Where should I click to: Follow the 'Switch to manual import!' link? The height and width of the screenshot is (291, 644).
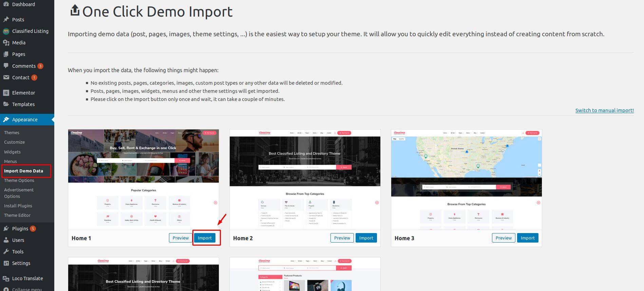(604, 110)
